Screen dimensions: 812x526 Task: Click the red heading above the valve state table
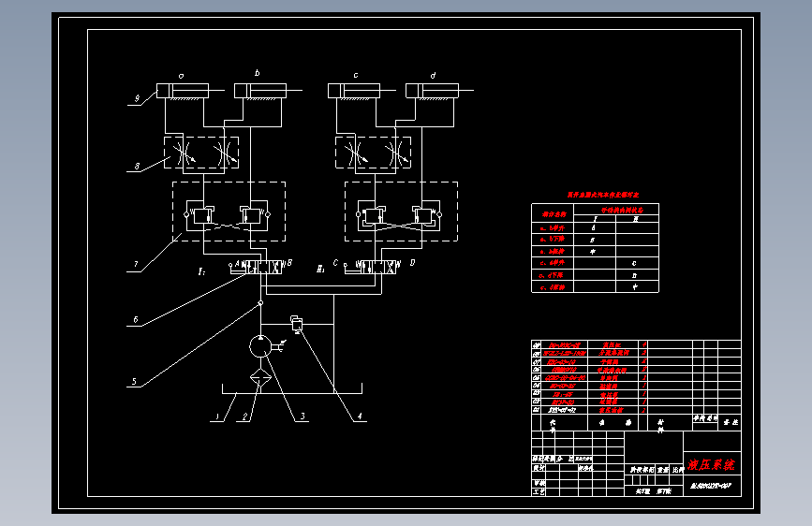coord(603,195)
